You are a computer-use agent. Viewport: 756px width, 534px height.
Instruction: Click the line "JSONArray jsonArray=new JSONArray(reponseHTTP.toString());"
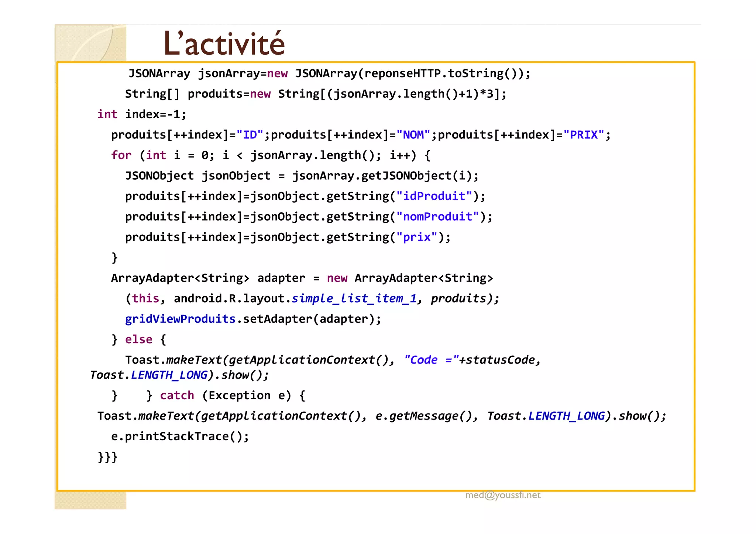point(329,74)
